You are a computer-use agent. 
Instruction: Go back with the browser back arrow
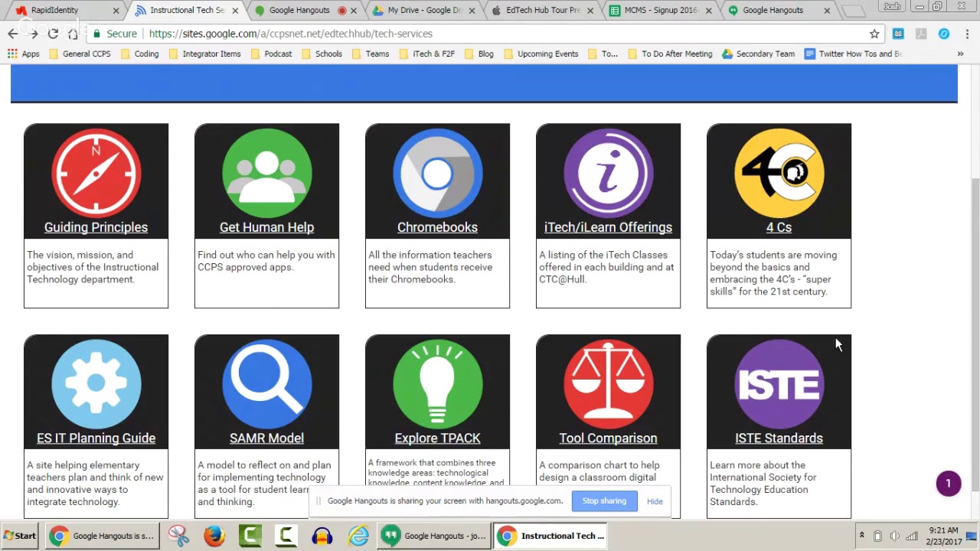point(13,34)
